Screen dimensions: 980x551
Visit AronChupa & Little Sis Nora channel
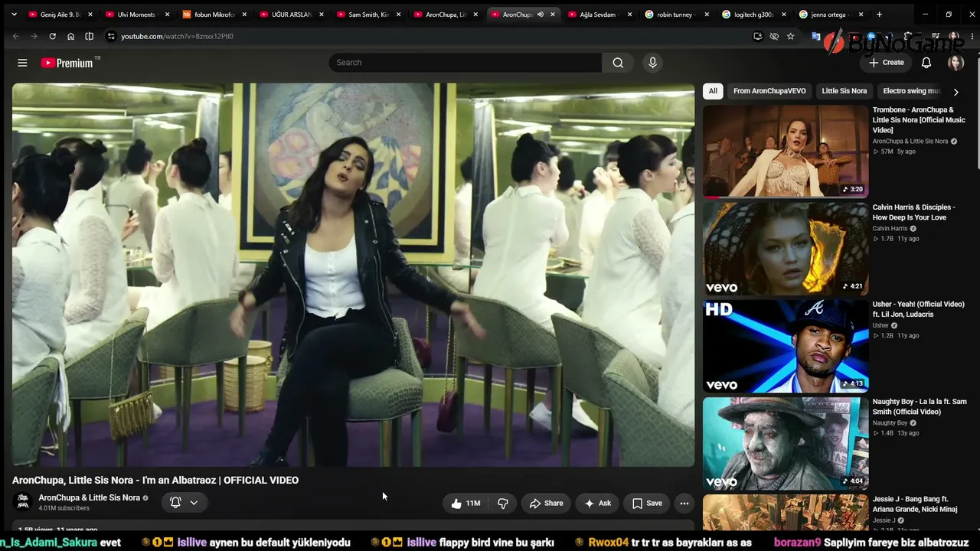tap(90, 497)
